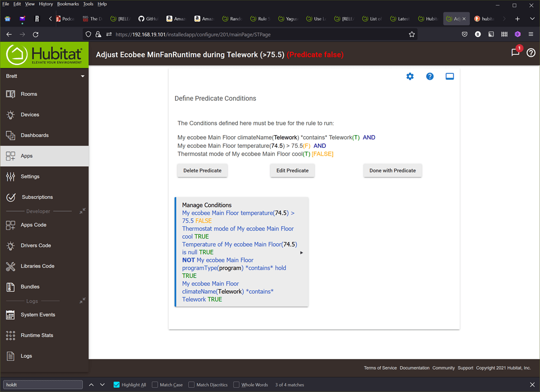Open Dashboards in the sidebar
This screenshot has height=392, width=540.
coord(35,135)
